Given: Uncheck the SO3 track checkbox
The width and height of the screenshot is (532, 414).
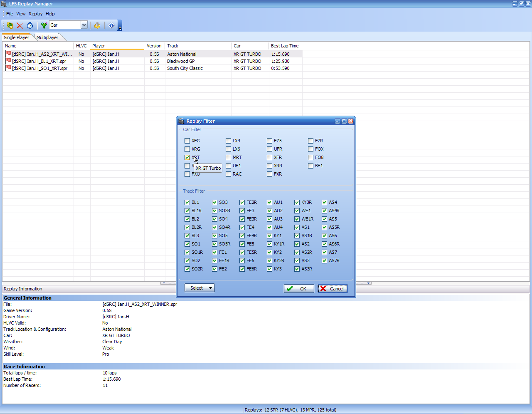Looking at the screenshot, I should point(214,202).
